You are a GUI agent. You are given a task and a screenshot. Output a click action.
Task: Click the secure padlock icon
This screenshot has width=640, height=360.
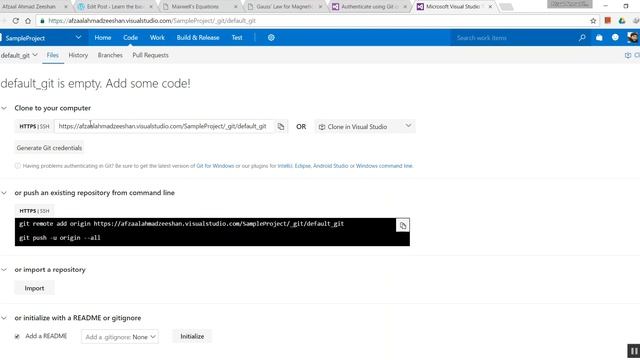(x=42, y=21)
